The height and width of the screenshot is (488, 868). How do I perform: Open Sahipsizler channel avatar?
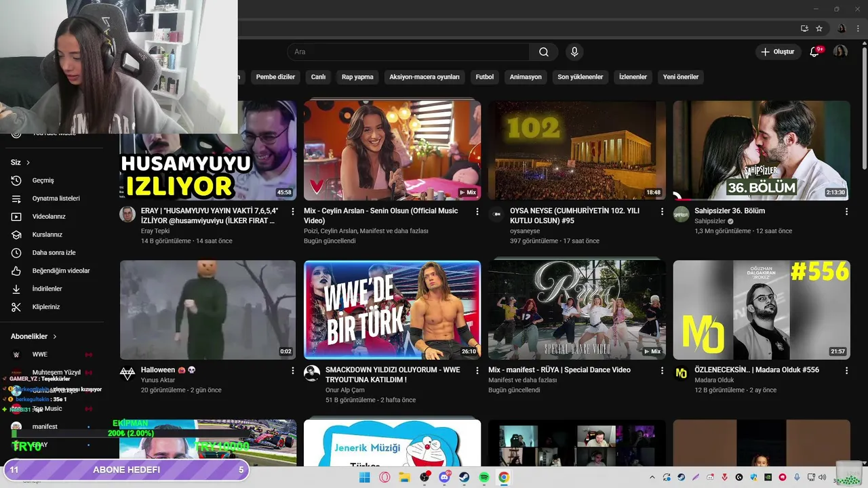tap(681, 214)
